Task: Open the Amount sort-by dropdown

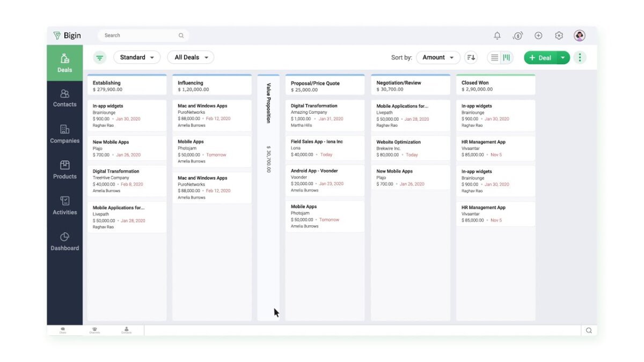Action: (x=438, y=57)
